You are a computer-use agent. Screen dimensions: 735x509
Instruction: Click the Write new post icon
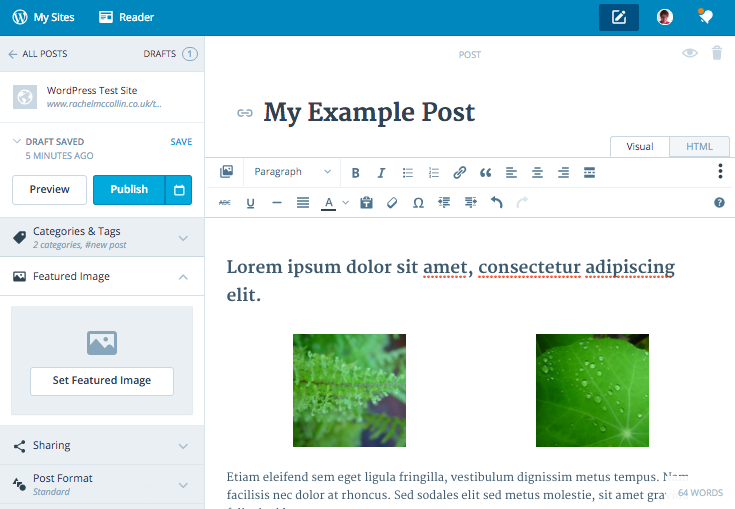point(619,17)
